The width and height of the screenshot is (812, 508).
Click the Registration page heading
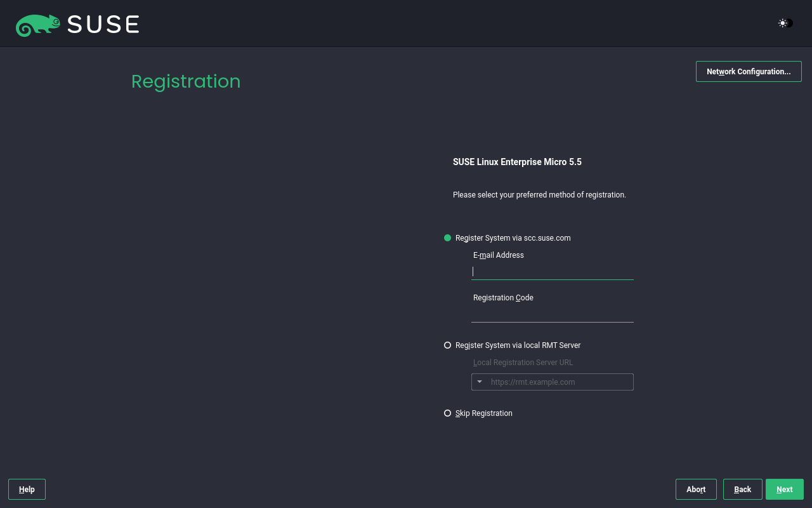[186, 81]
